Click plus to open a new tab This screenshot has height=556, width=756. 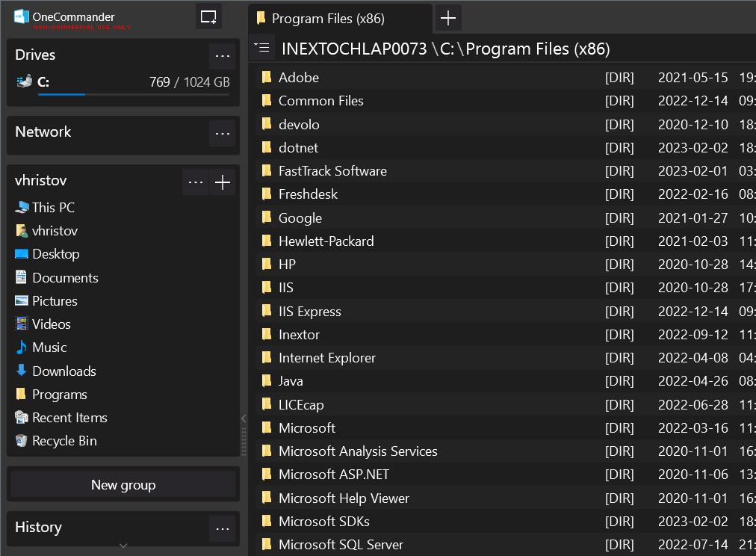[447, 17]
